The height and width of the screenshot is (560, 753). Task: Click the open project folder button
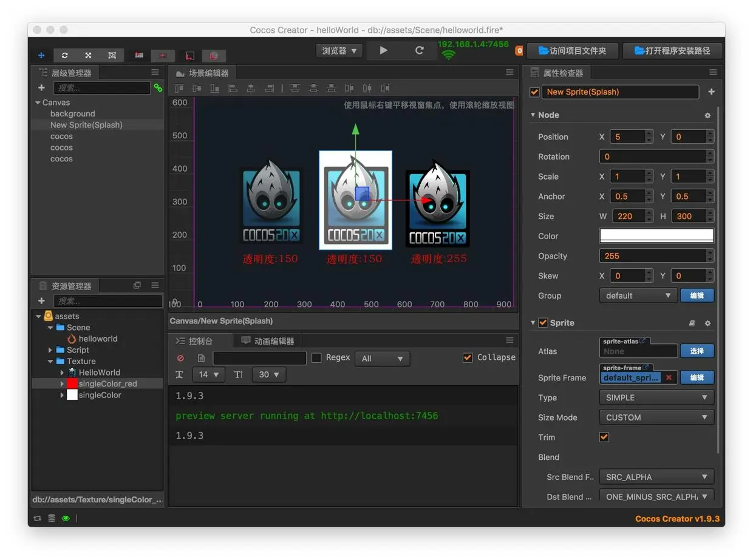pos(571,50)
